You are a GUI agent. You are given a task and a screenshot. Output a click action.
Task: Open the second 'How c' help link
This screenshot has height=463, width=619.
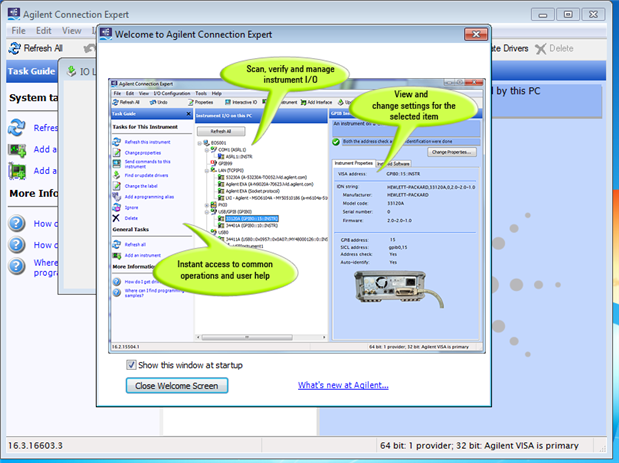[45, 245]
